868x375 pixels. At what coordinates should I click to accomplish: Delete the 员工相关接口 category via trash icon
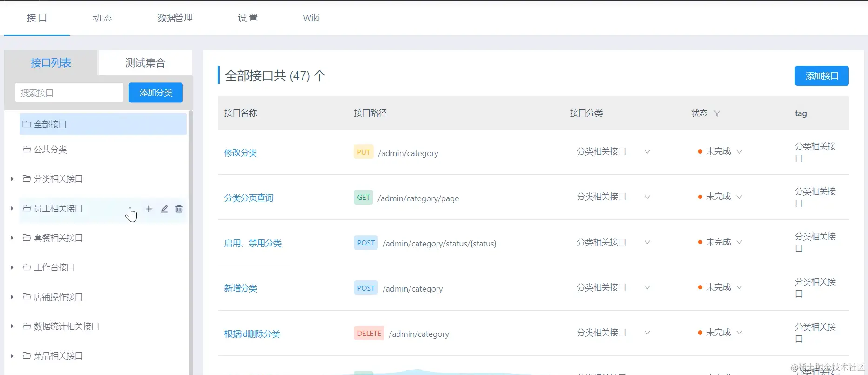click(x=179, y=209)
